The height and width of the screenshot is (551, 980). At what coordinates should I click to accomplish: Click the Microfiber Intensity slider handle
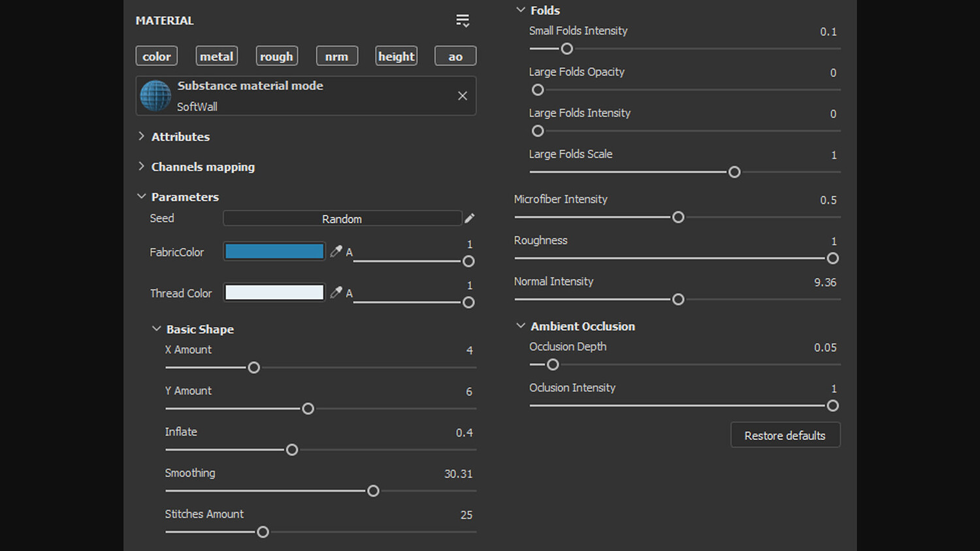click(678, 217)
